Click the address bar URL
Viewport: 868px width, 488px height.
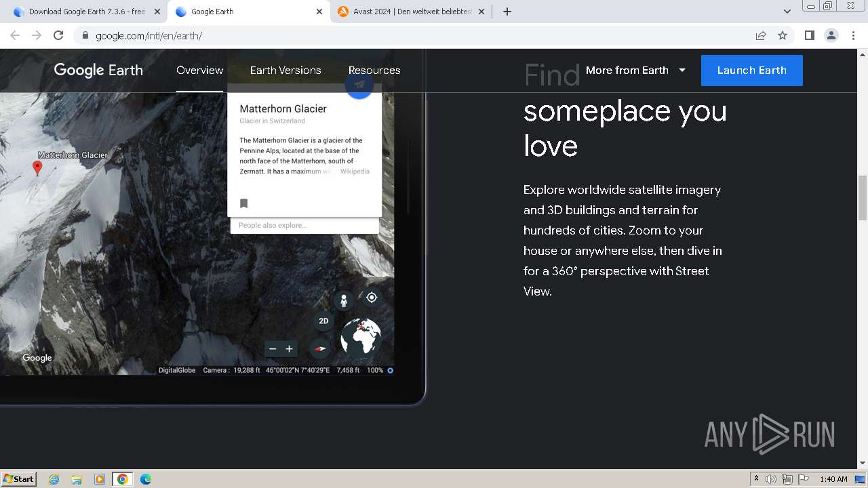click(x=149, y=36)
